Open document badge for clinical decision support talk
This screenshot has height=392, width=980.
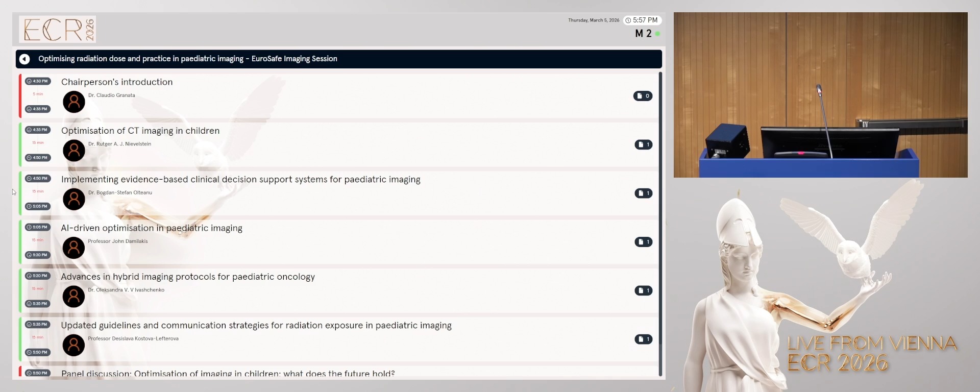pos(643,193)
